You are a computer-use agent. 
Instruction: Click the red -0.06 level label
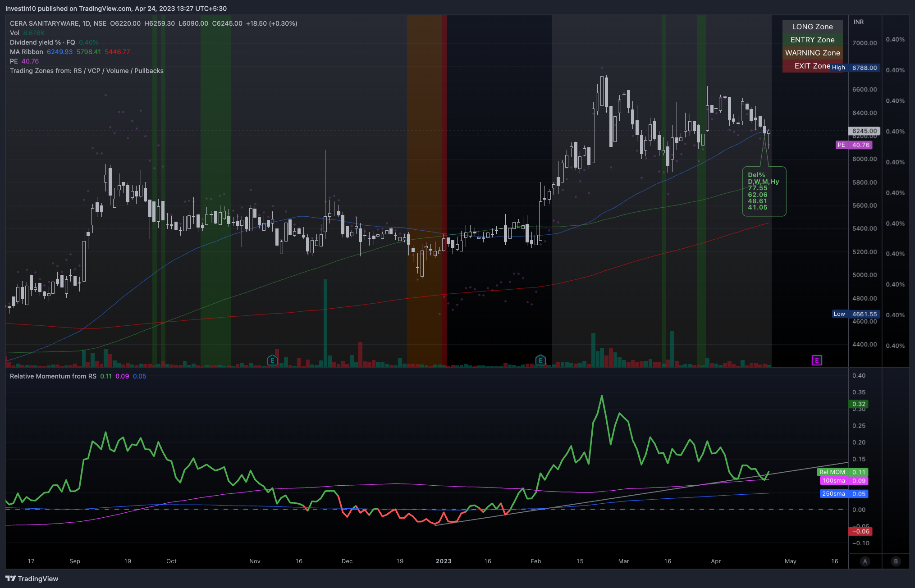(860, 531)
